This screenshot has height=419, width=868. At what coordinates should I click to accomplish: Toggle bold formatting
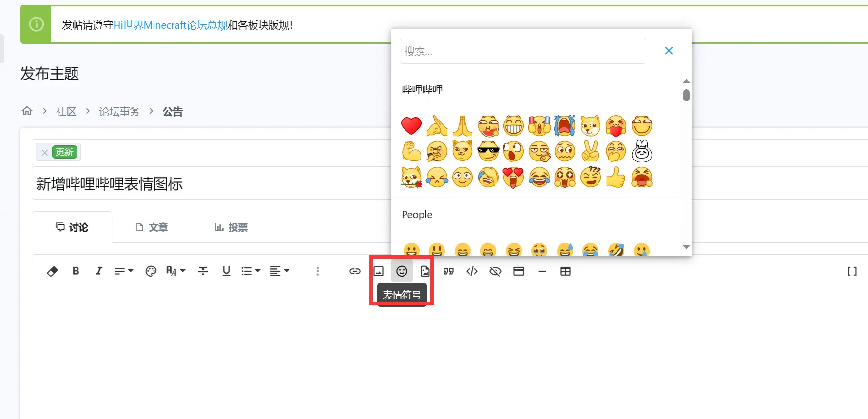coord(76,271)
